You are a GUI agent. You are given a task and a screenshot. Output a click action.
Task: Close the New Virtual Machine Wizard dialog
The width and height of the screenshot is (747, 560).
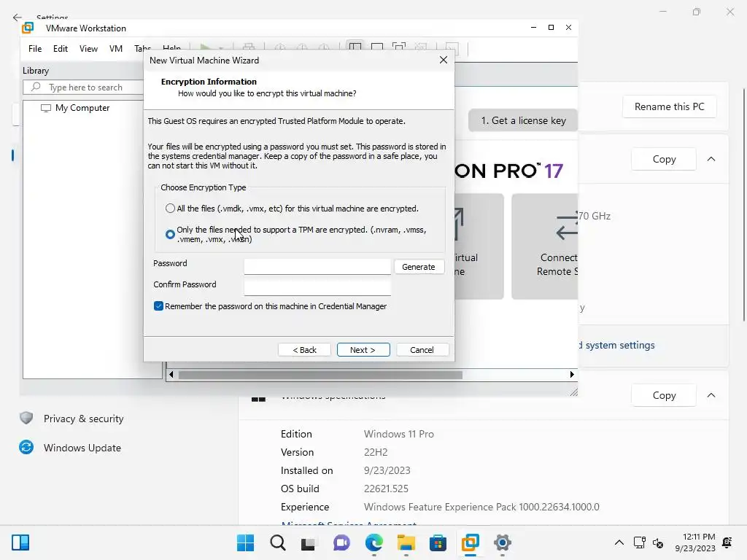(444, 60)
